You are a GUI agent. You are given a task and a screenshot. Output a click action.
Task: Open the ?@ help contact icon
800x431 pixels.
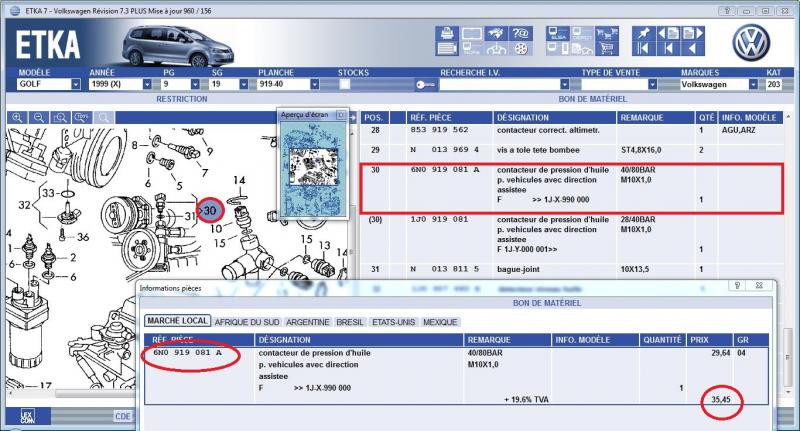pyautogui.click(x=520, y=34)
